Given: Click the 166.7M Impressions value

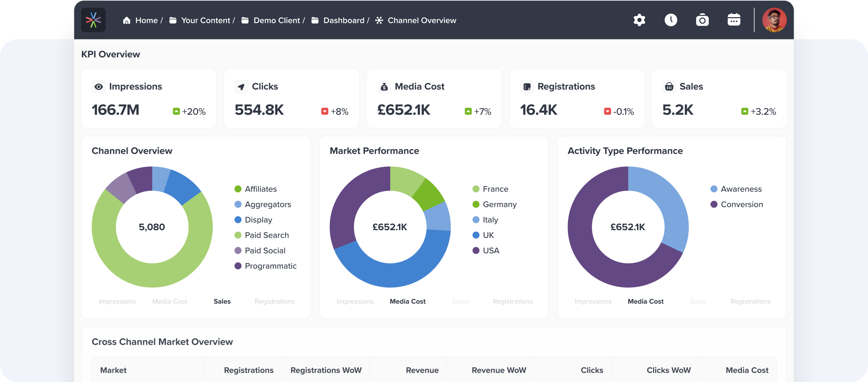Looking at the screenshot, I should point(115,110).
